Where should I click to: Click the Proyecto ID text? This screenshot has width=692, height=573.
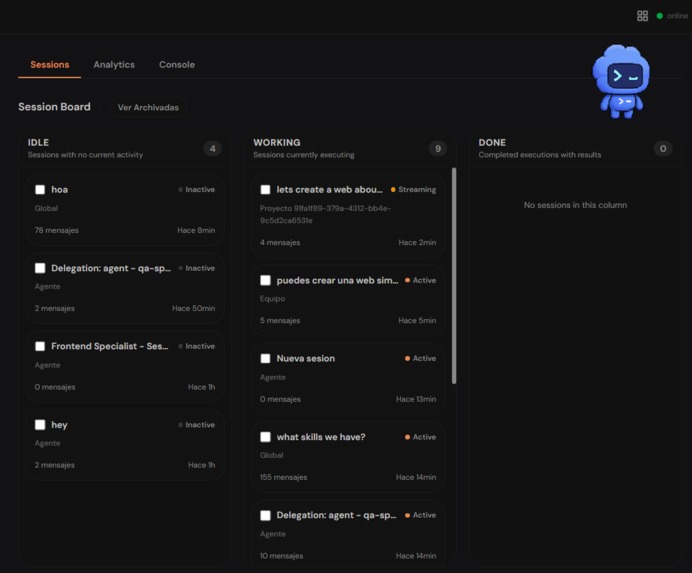pos(326,214)
